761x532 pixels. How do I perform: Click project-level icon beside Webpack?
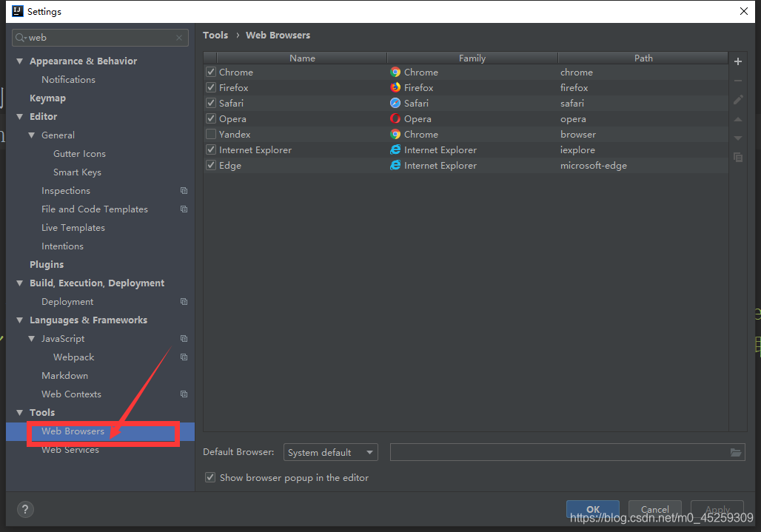184,357
